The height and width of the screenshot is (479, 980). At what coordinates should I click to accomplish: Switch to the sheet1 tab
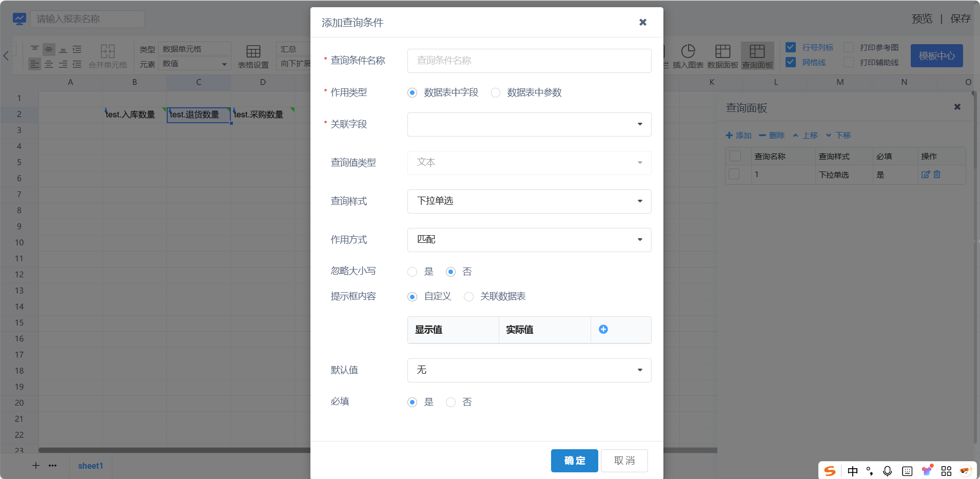coord(90,466)
